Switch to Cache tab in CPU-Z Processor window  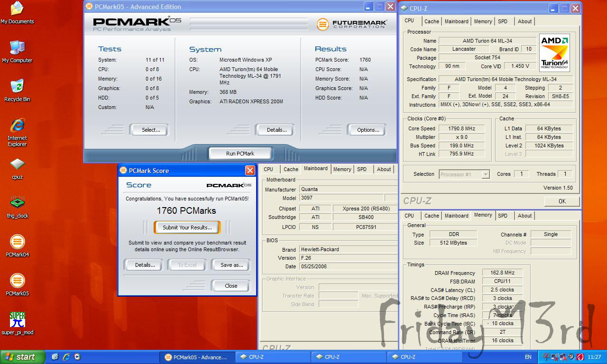[432, 21]
